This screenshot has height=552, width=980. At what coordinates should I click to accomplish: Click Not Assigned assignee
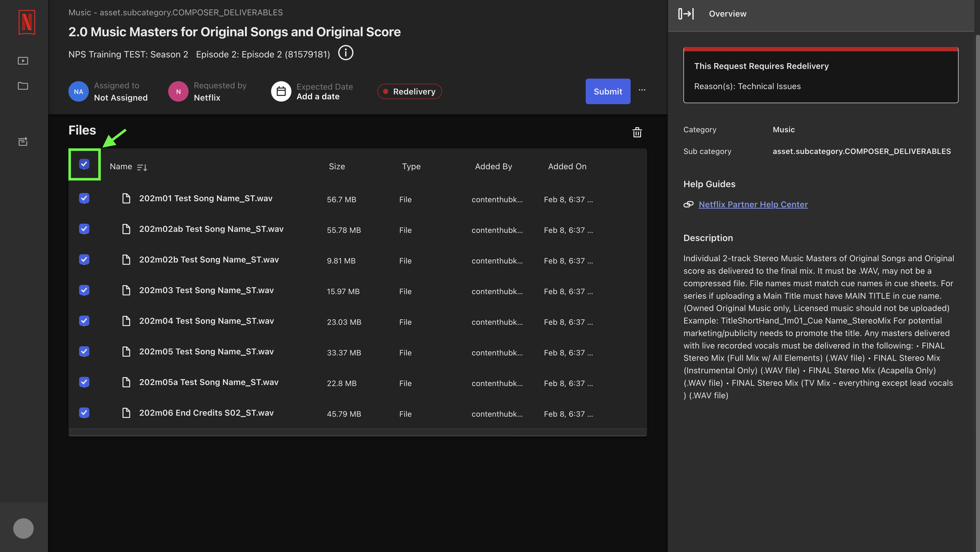[121, 98]
